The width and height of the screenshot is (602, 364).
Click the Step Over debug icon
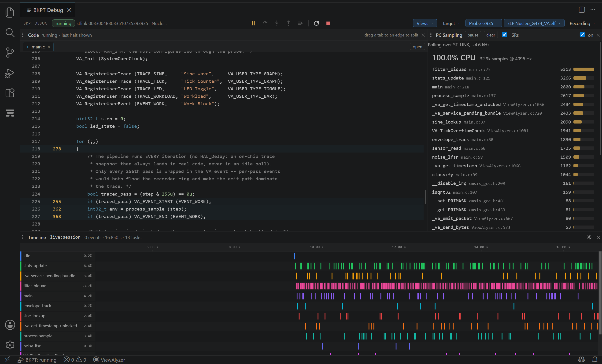pos(265,23)
